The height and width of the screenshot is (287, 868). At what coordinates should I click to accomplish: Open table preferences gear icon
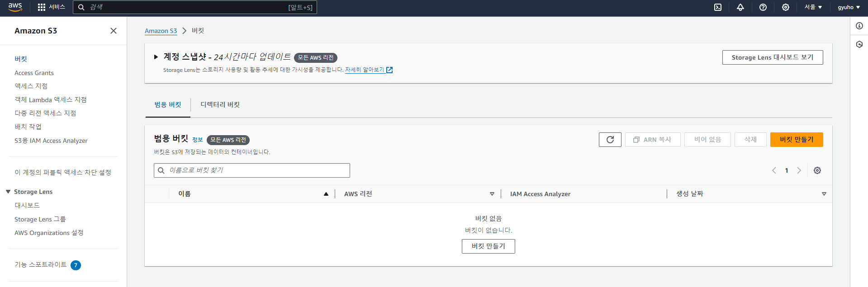(x=817, y=170)
